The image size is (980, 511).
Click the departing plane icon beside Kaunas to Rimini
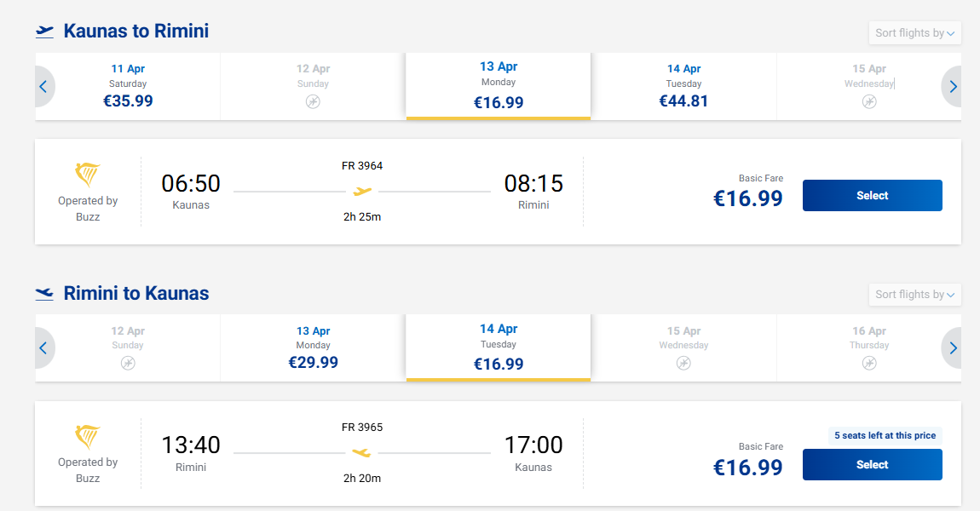tap(44, 32)
